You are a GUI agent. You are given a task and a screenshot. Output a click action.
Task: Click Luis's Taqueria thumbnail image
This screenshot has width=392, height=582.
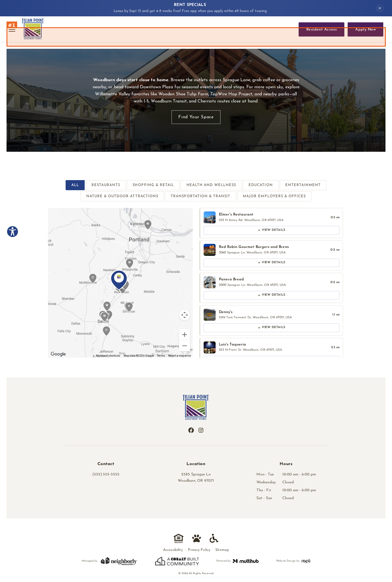210,347
